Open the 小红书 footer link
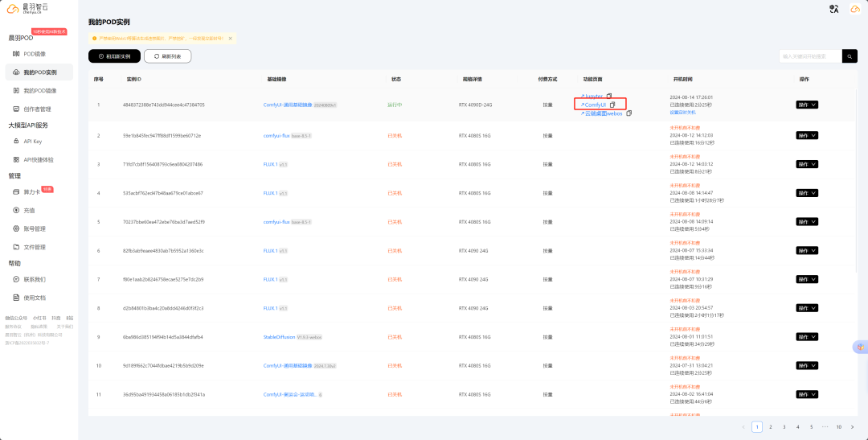The image size is (868, 440). click(x=39, y=318)
